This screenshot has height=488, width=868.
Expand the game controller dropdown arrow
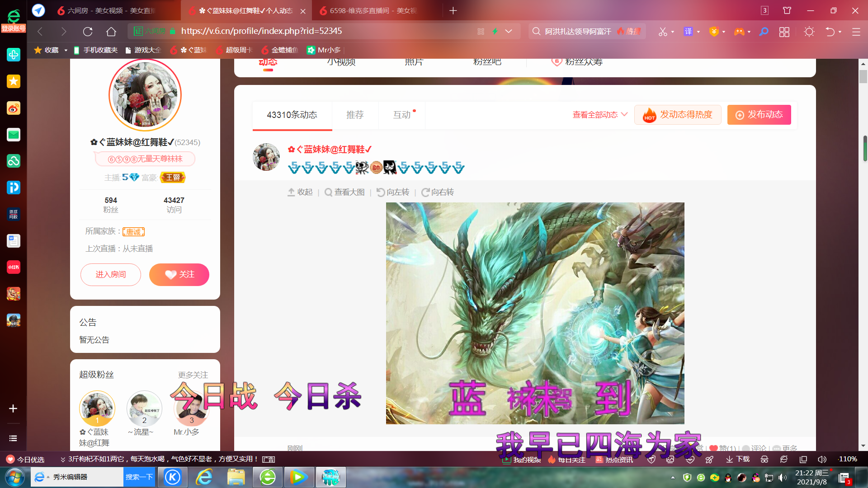tap(749, 32)
